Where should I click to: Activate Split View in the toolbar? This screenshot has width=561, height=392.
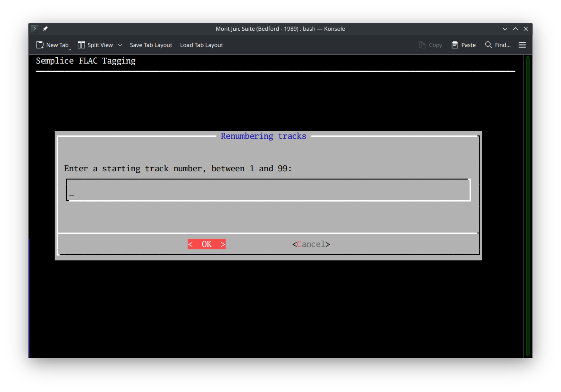tap(96, 45)
